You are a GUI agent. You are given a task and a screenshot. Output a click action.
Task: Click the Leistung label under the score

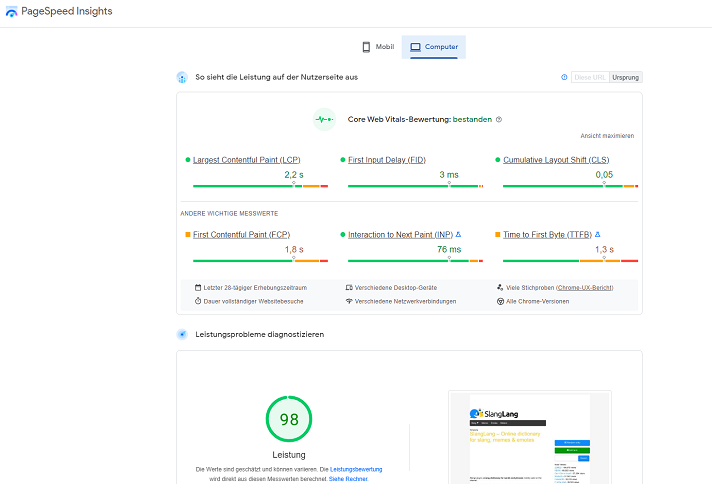289,455
